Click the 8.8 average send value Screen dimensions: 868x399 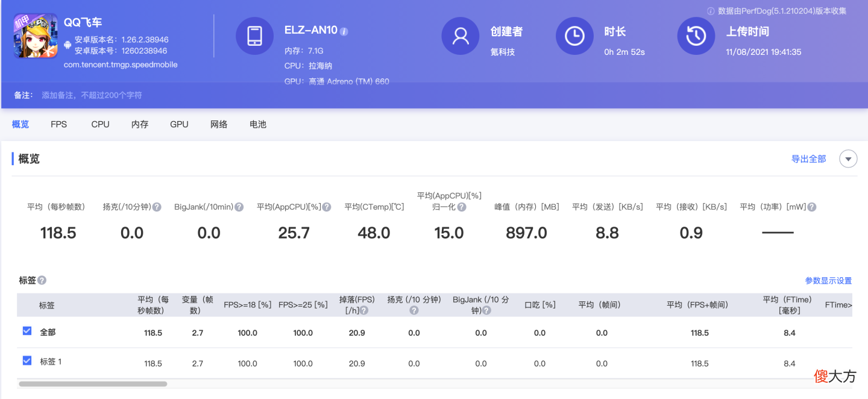607,233
